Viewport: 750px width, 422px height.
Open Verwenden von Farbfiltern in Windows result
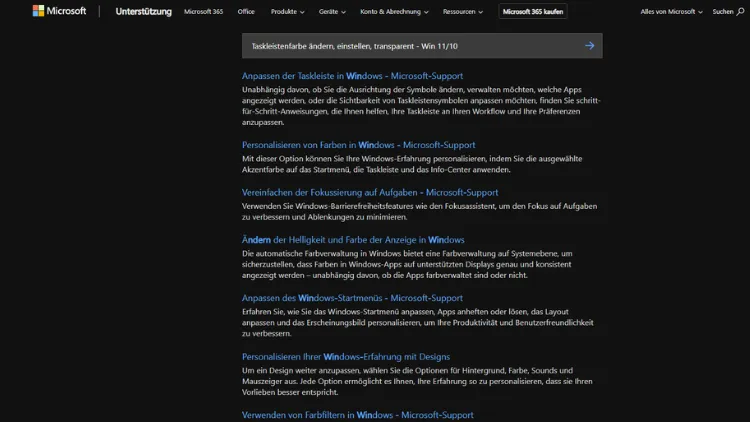(357, 415)
